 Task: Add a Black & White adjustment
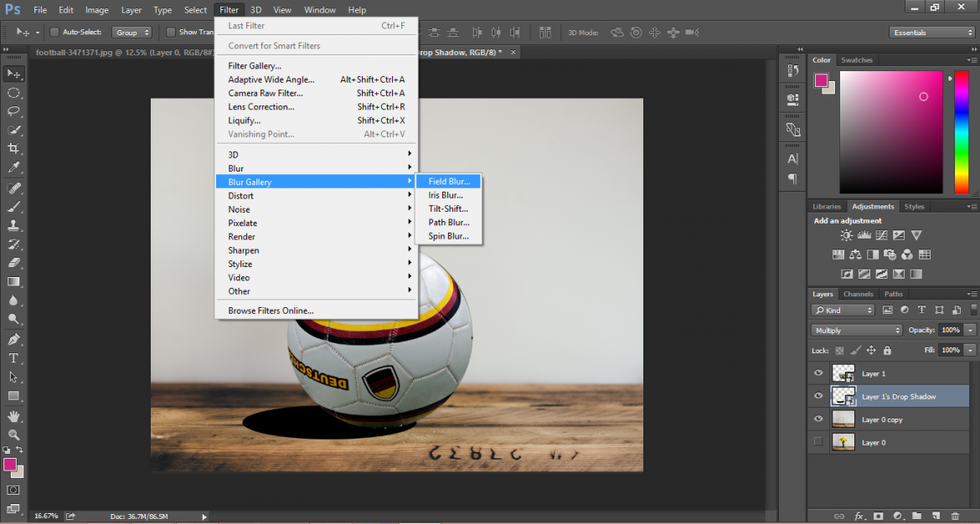pos(872,253)
